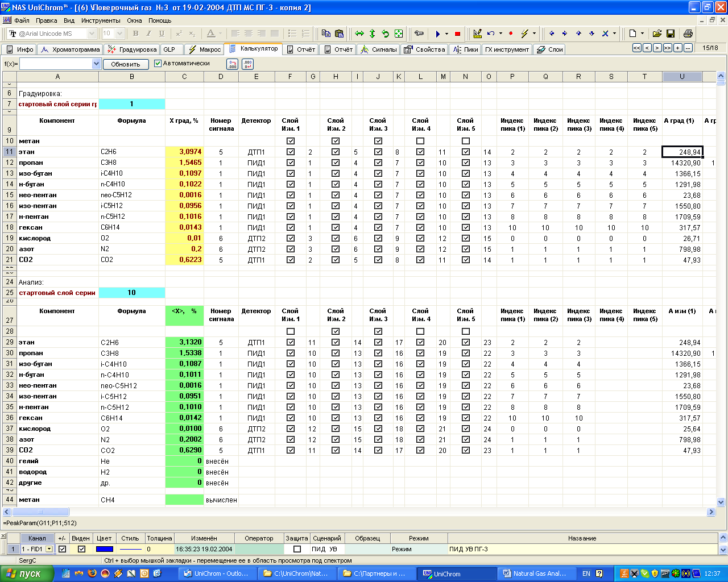This screenshot has width=728, height=582.
Task: Click the << first layer navigation button
Action: 637,48
